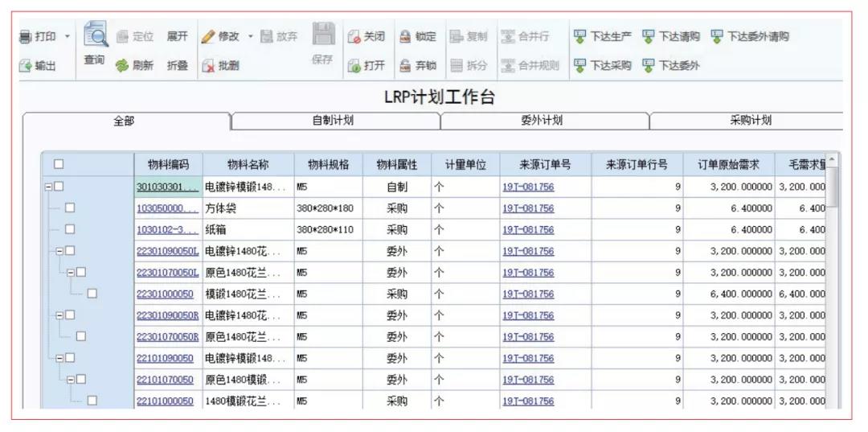Viewport: 868px width, 432px height.
Task: Click the 修改 pencil icon
Action: (207, 37)
